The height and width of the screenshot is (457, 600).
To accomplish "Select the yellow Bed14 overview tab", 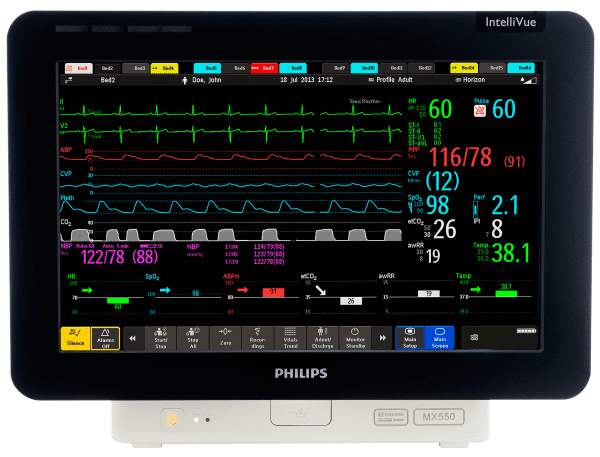I will pos(464,68).
